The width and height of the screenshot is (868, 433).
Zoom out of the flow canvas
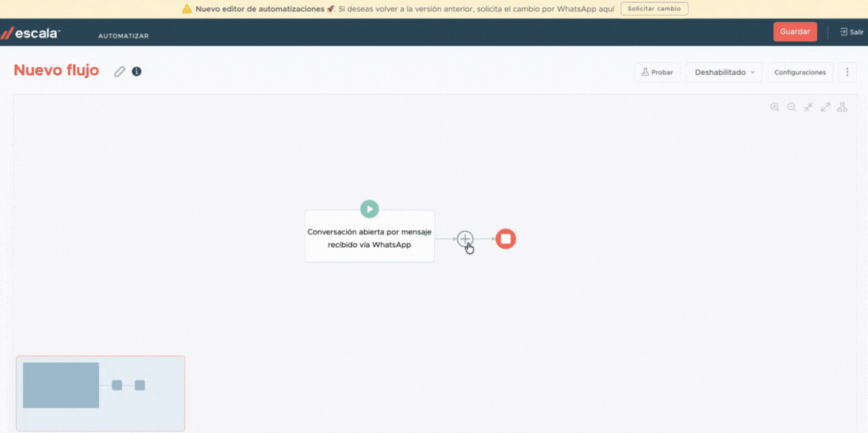[x=791, y=107]
